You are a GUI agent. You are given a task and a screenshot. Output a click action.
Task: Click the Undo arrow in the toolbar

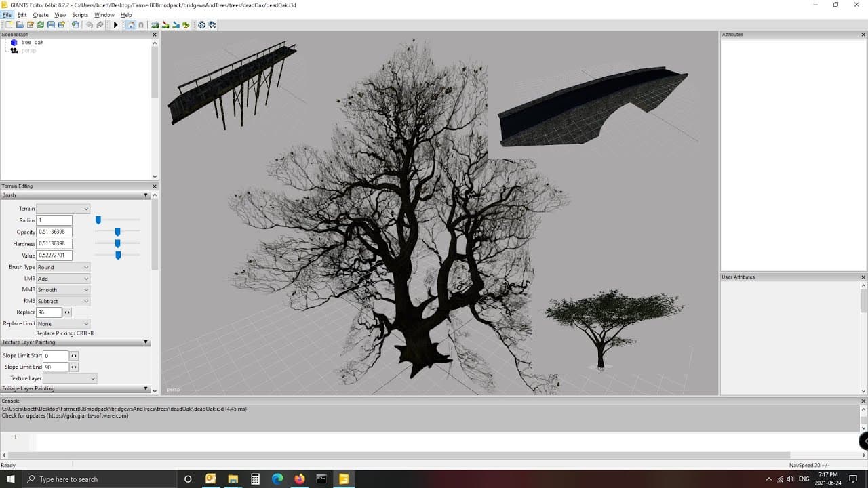point(89,25)
